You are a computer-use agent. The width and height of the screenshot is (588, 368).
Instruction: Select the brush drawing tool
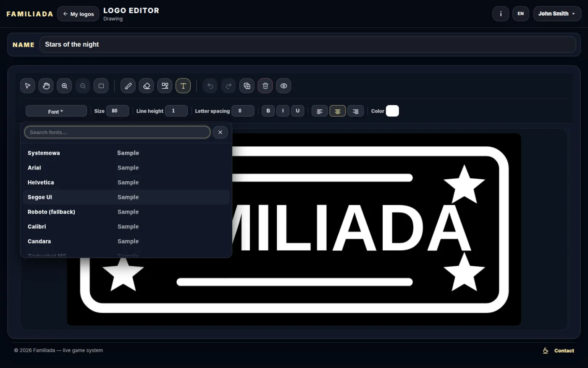coord(128,86)
